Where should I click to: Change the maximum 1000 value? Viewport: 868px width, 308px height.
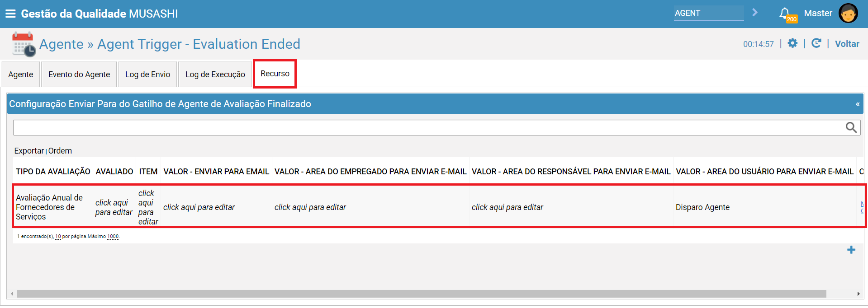coord(113,236)
